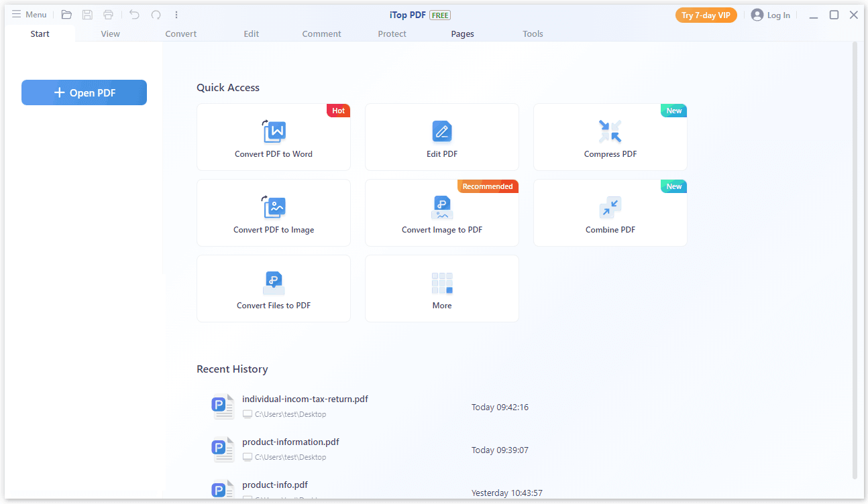Click the open folder icon in toolbar
868x504 pixels.
pos(66,15)
